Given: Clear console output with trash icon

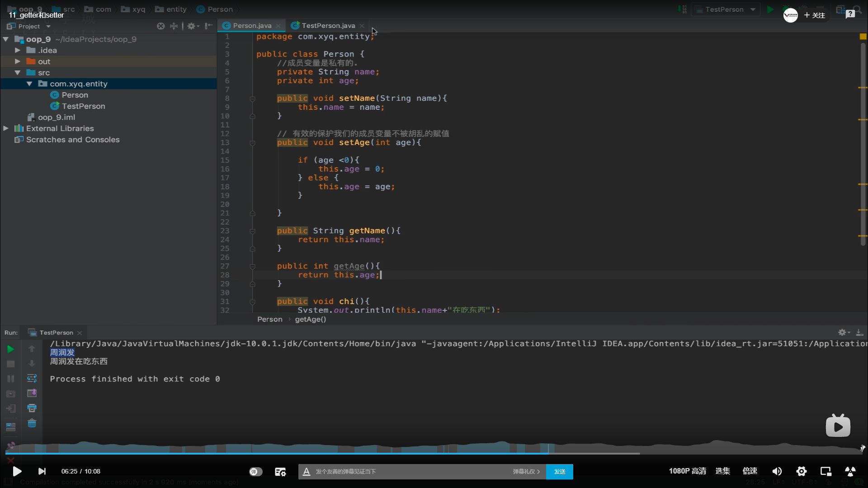Looking at the screenshot, I should click(32, 423).
